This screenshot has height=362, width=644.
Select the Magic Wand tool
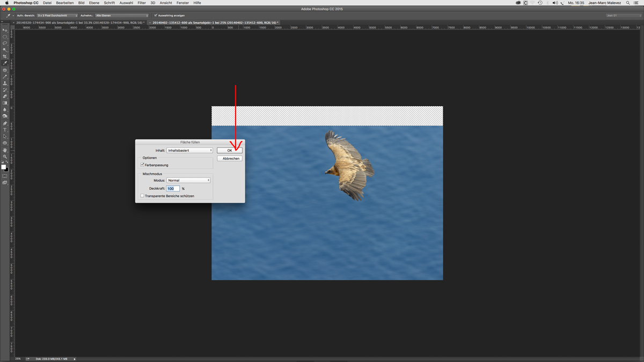[5, 50]
